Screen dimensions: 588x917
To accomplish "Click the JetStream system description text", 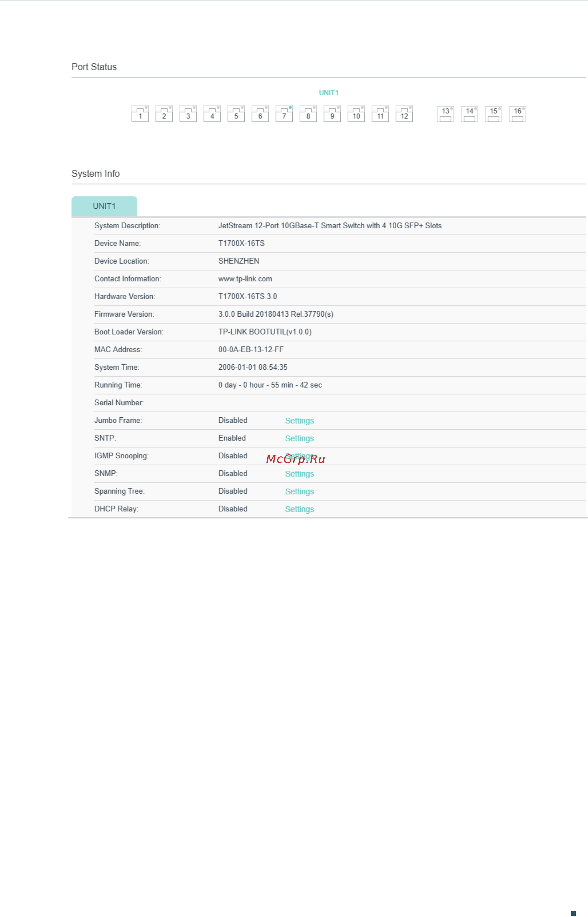I will (330, 226).
